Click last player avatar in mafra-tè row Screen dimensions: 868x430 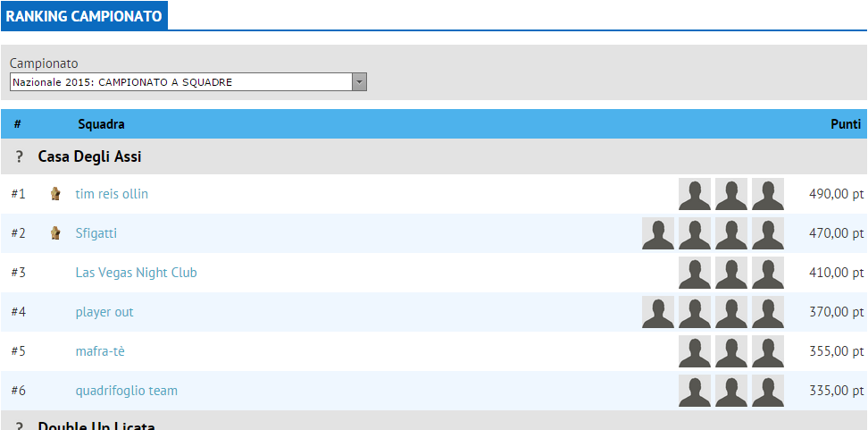pos(767,351)
